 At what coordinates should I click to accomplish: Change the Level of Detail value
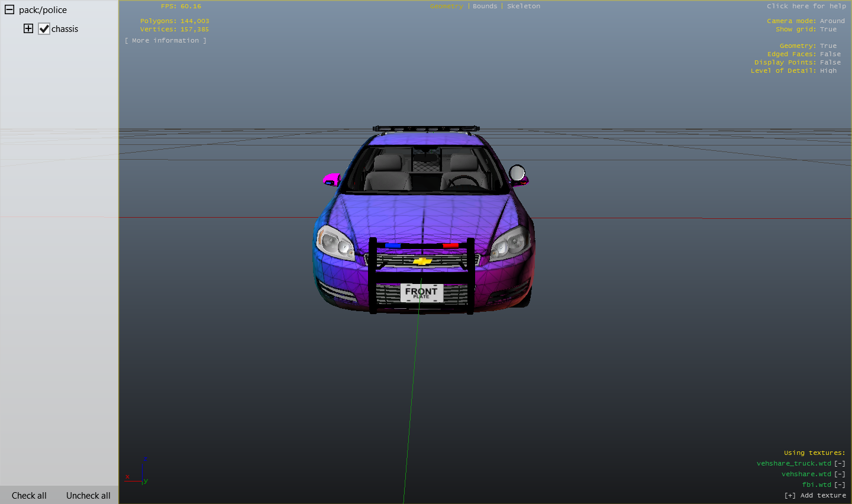pos(828,71)
